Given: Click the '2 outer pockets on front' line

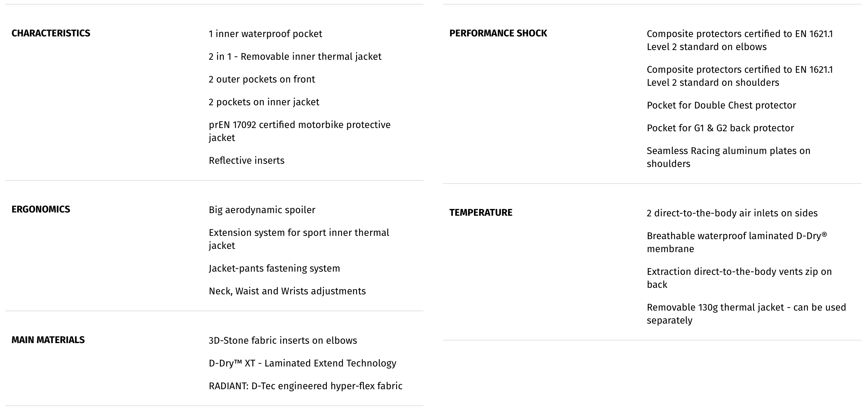Looking at the screenshot, I should (262, 79).
